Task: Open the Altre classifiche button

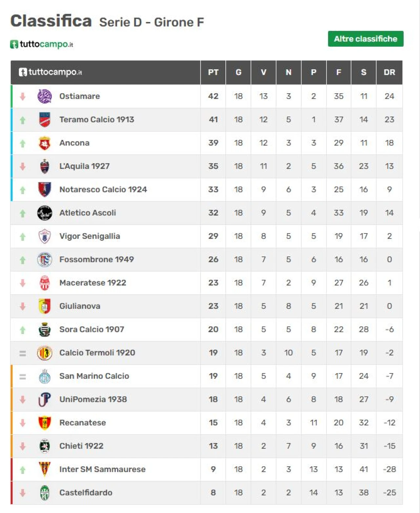Action: pyautogui.click(x=366, y=39)
